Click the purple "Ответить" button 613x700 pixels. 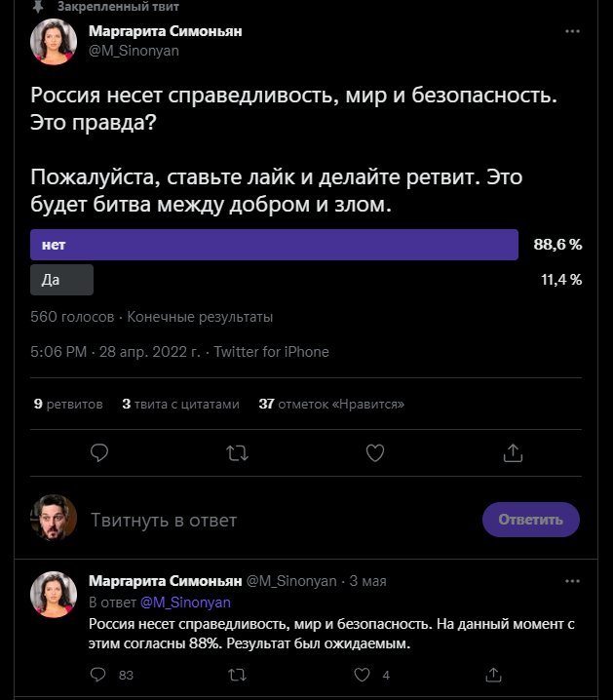530,520
